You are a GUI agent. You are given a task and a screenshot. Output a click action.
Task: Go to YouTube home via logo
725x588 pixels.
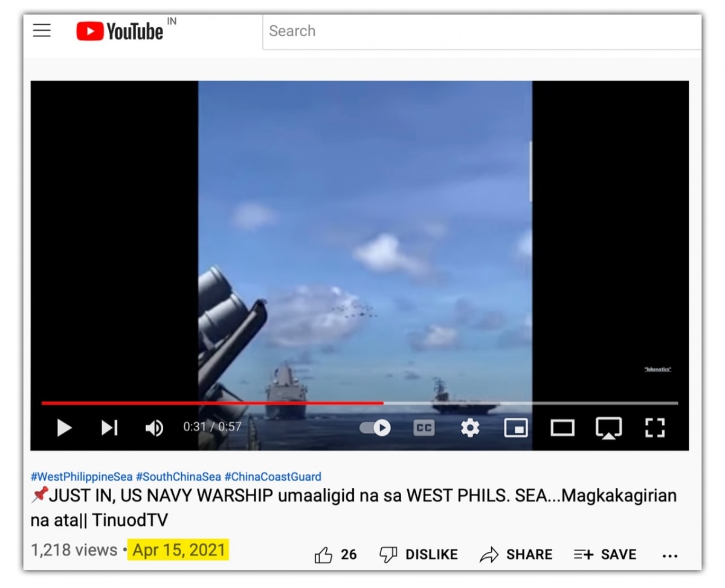pyautogui.click(x=120, y=31)
